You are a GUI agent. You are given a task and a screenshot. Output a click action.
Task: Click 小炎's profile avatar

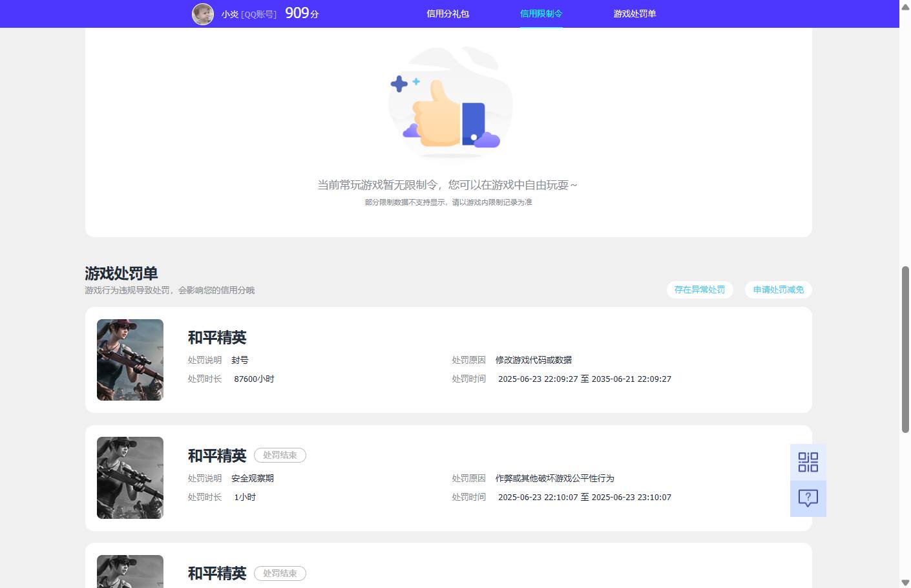coord(202,14)
